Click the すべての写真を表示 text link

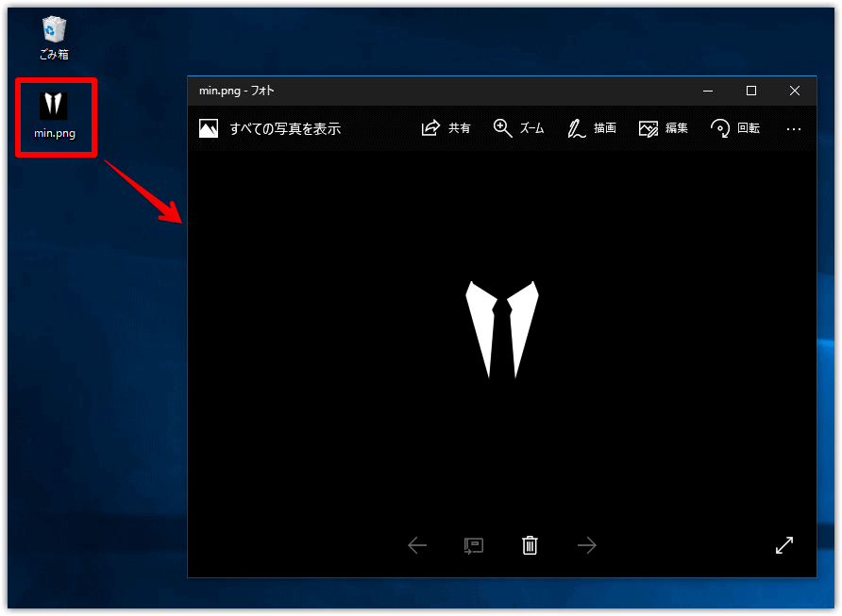284,128
